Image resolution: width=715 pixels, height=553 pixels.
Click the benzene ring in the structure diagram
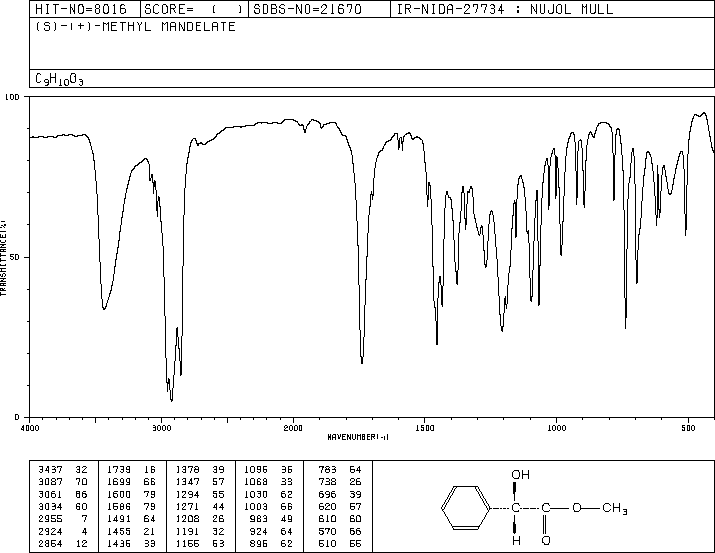pyautogui.click(x=466, y=507)
